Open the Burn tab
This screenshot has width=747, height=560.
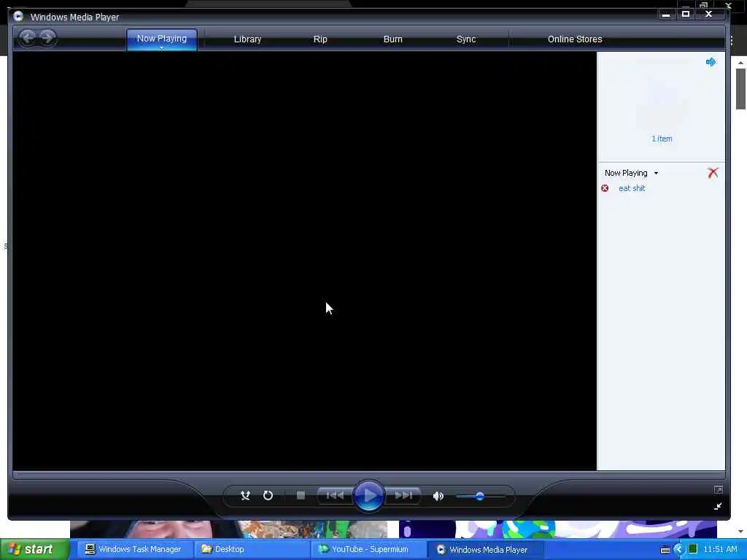pos(393,39)
